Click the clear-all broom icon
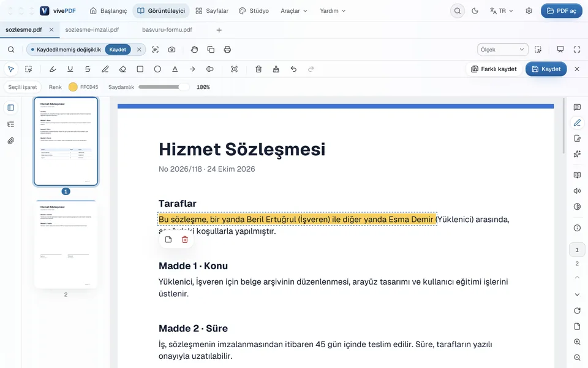Screen dimensions: 588x368 pyautogui.click(x=276, y=69)
